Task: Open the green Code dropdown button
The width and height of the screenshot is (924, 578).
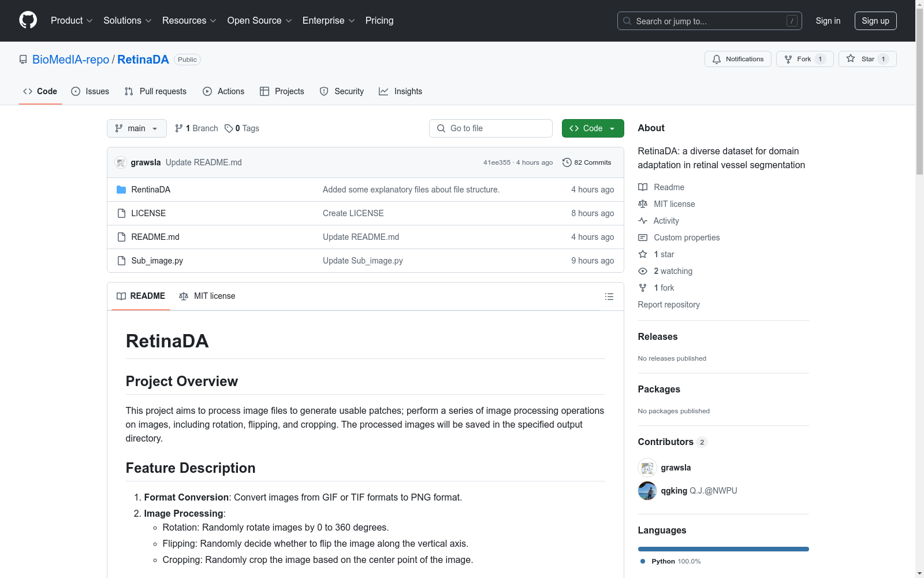Action: [x=593, y=128]
